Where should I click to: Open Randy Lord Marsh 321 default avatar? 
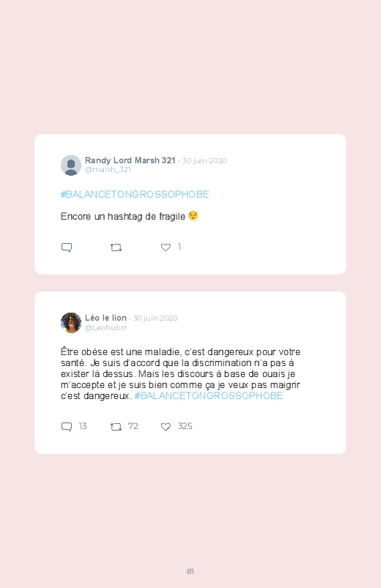click(71, 165)
